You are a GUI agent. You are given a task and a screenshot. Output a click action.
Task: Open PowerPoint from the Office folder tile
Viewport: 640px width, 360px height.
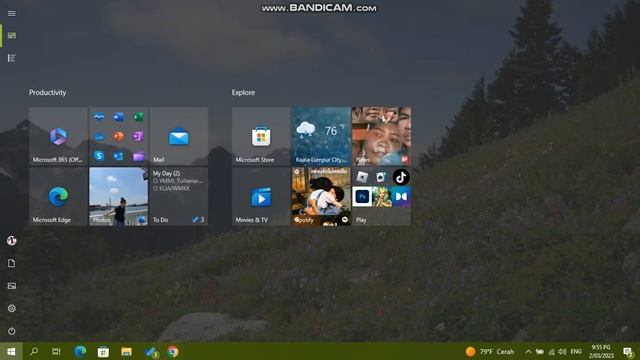click(x=118, y=136)
